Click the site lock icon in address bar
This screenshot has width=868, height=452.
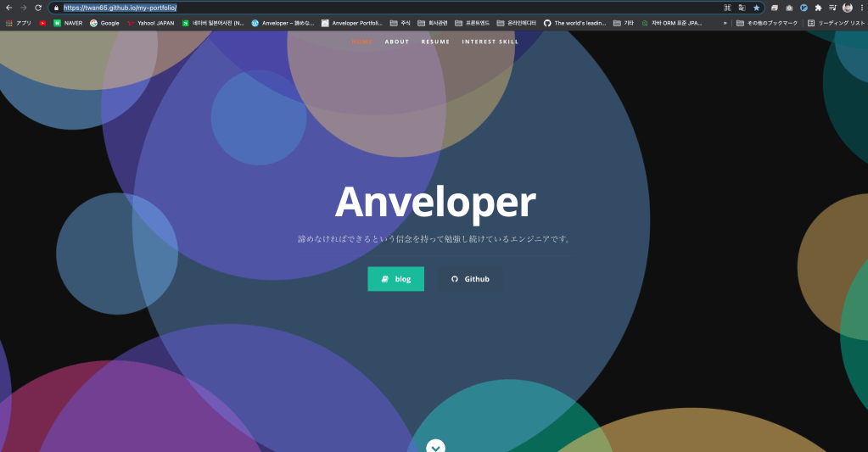point(57,8)
